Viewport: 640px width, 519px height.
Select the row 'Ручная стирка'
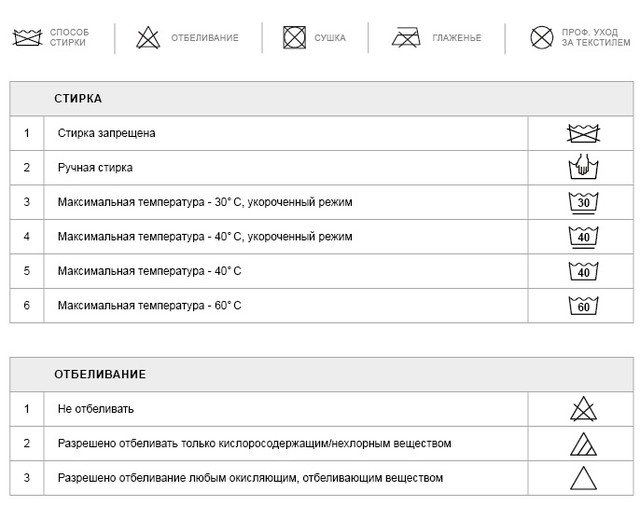click(x=322, y=168)
